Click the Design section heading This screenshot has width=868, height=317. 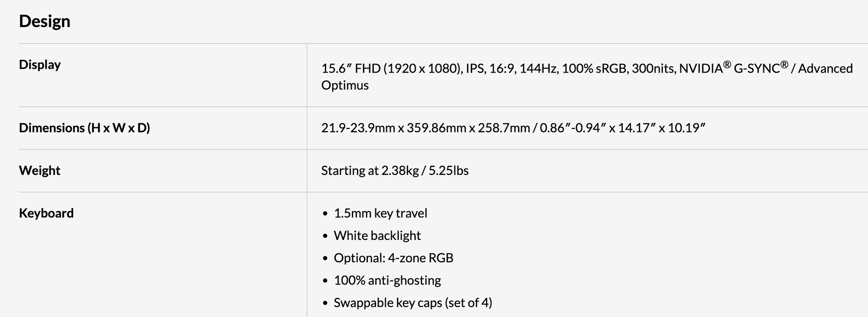pos(44,21)
